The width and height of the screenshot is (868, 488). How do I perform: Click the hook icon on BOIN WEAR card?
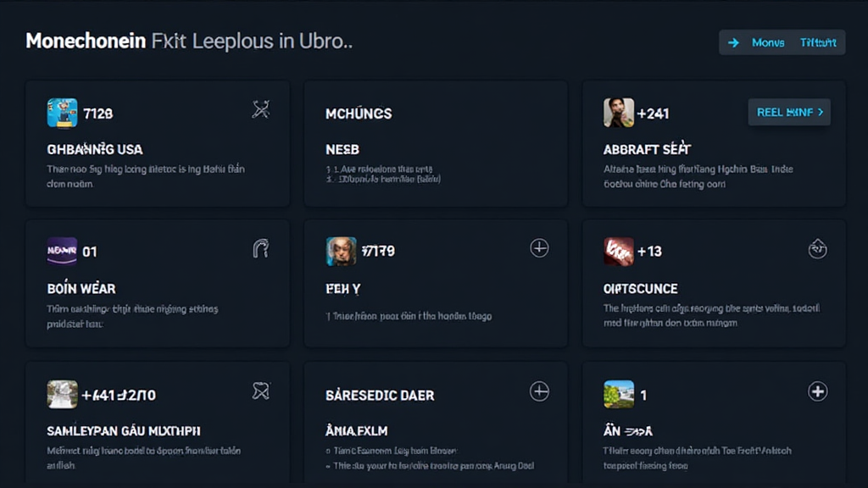coord(261,248)
